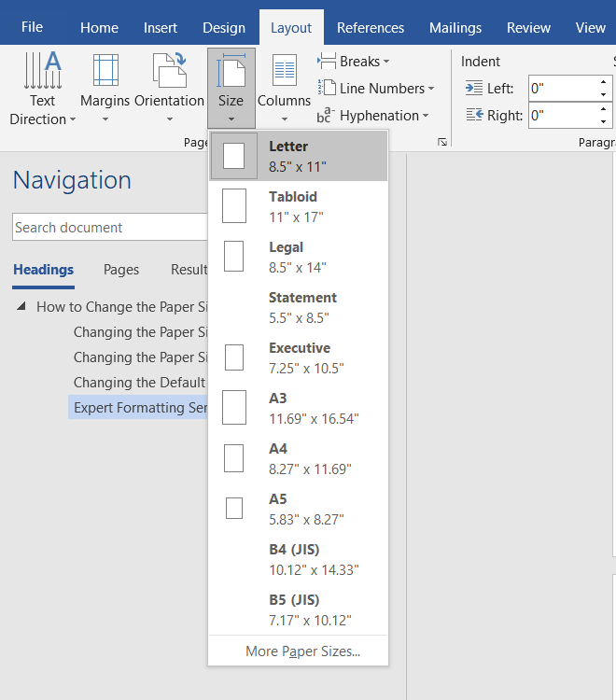Click the Hyphenation icon

(x=325, y=116)
